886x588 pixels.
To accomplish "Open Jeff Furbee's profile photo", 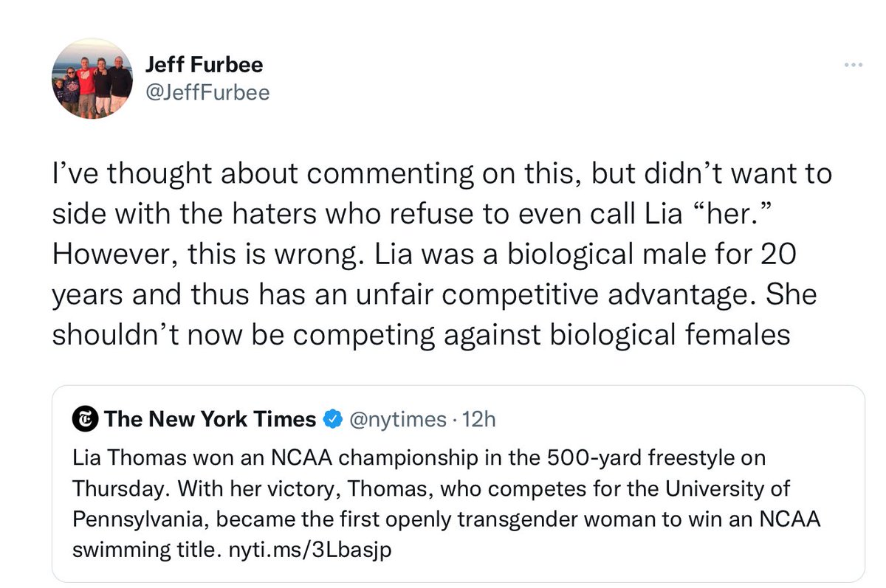I will pos(94,78).
